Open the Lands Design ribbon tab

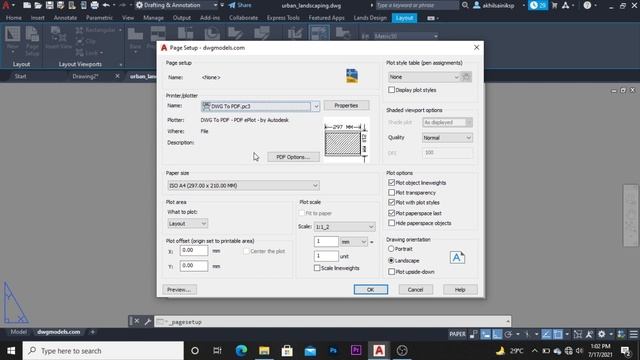(370, 18)
